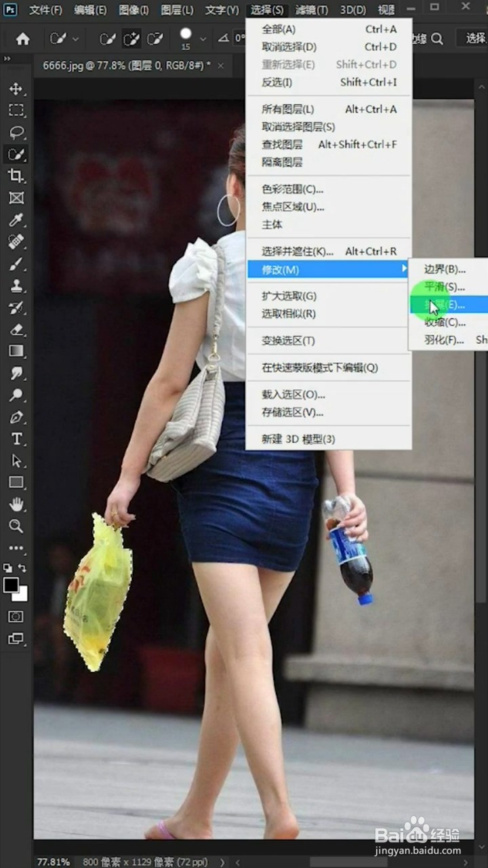Viewport: 488px width, 868px height.
Task: Select the Crop tool
Action: (x=16, y=176)
